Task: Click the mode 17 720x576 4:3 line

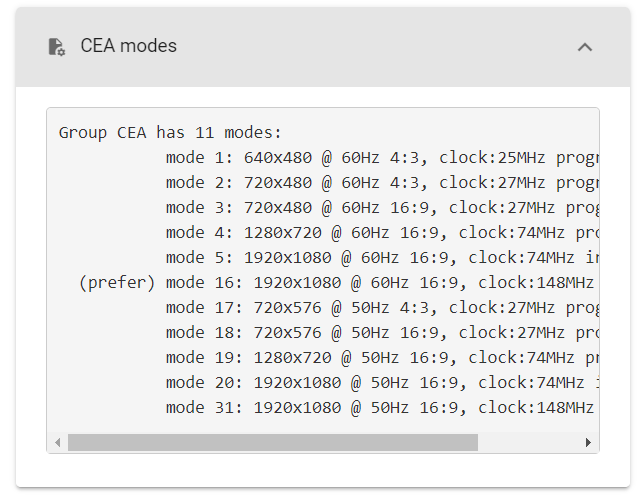Action: tap(382, 308)
